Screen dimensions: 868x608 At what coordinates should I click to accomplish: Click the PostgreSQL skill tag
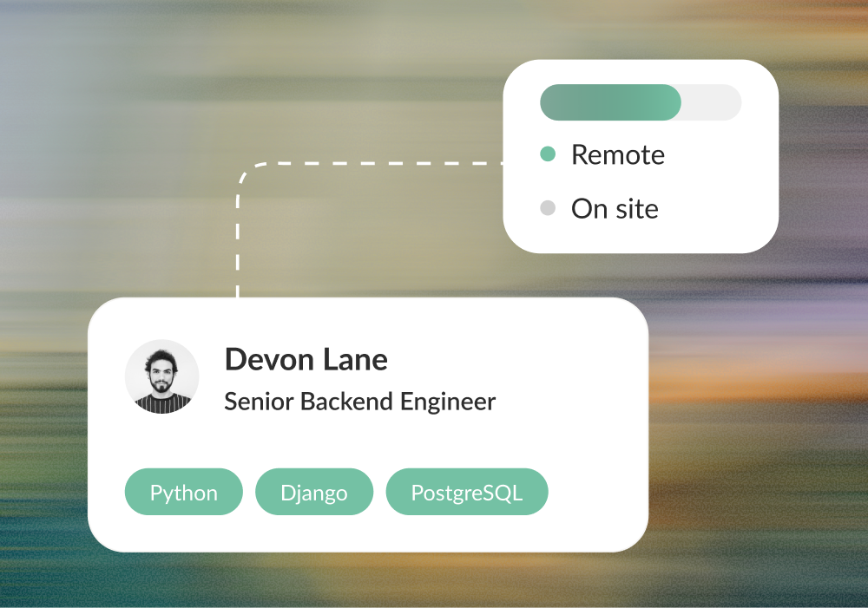pyautogui.click(x=466, y=493)
